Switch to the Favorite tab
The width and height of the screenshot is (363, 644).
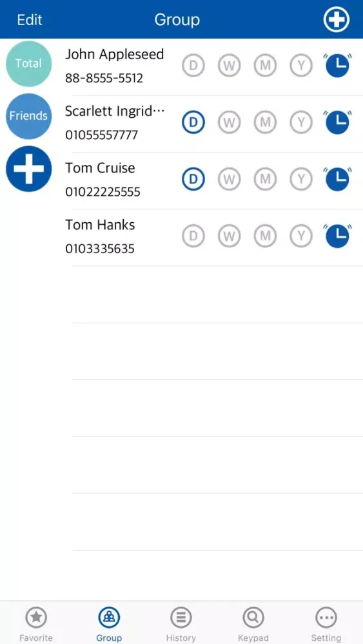pos(36,624)
